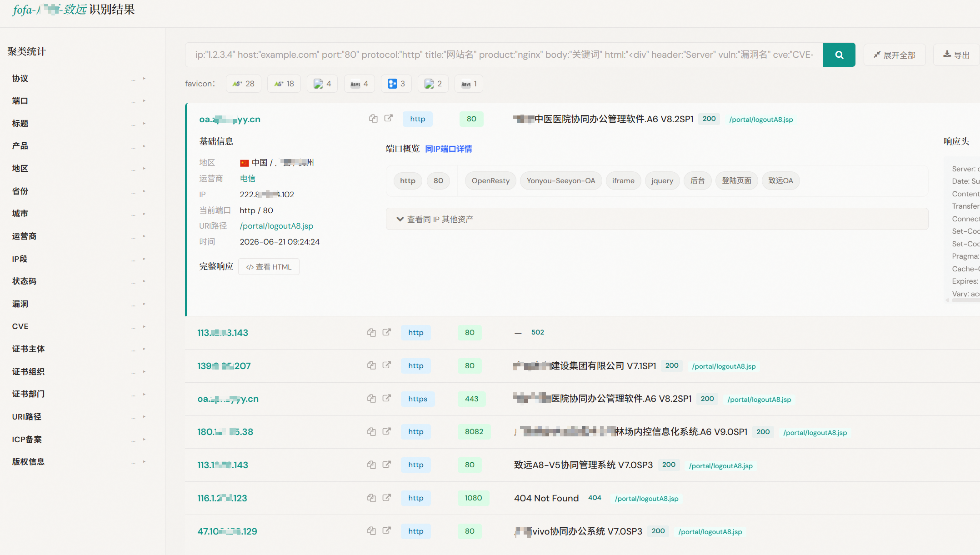
Task: Copy the host of the vivo协同办公系统 row
Action: click(371, 531)
